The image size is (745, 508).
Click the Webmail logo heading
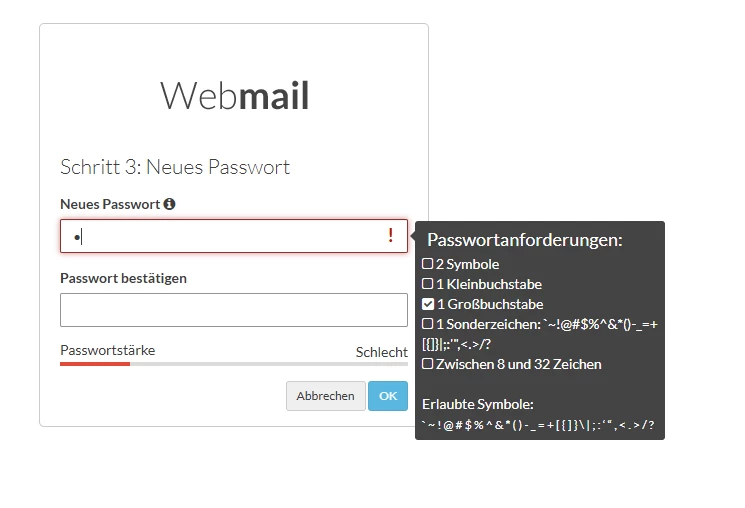[x=234, y=96]
